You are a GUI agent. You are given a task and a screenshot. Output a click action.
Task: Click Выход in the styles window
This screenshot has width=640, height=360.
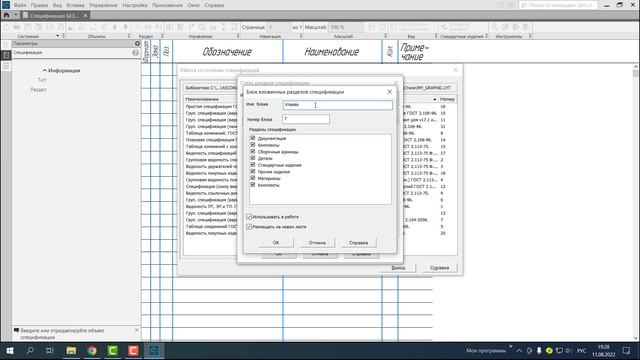click(x=398, y=268)
